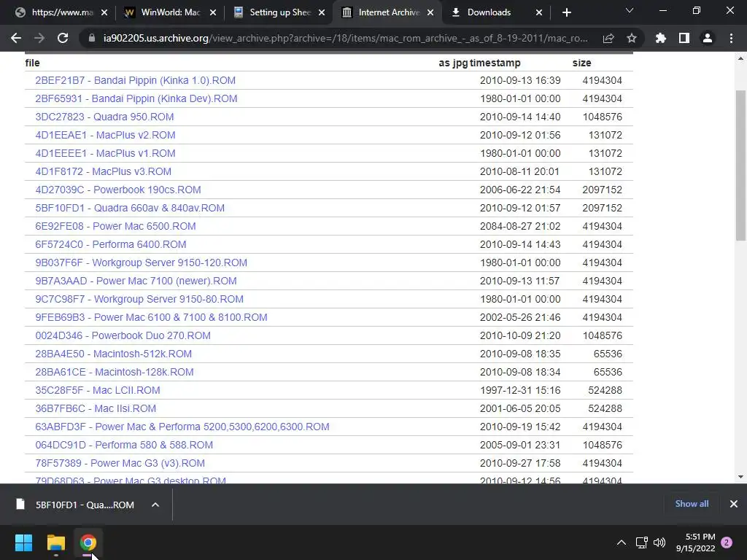Expand options for the downloaded ROM item
This screenshot has width=747, height=560.
[x=155, y=505]
